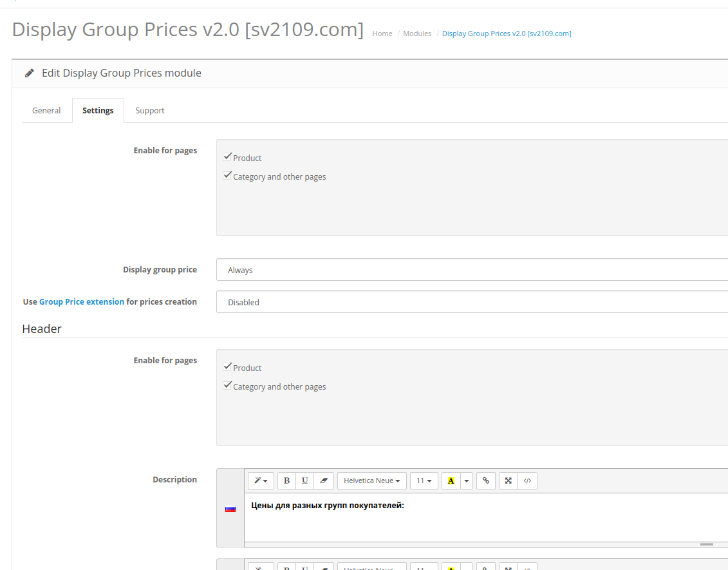Open the Use Group Price extension Disabled dropdown
Screen dimensions: 728x570
tap(472, 302)
